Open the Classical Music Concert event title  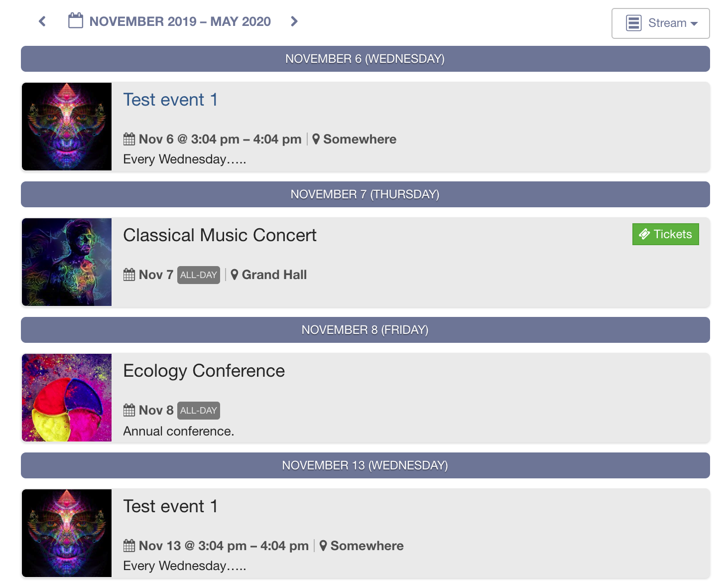point(220,235)
